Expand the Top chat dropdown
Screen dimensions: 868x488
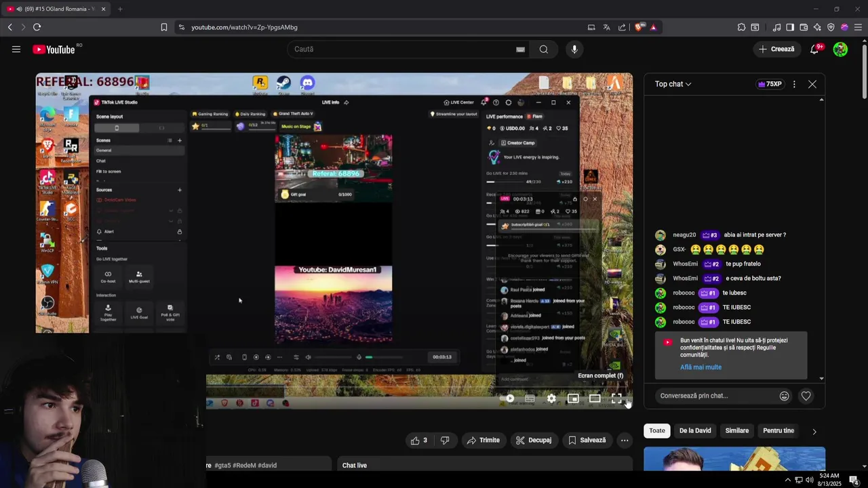click(673, 84)
